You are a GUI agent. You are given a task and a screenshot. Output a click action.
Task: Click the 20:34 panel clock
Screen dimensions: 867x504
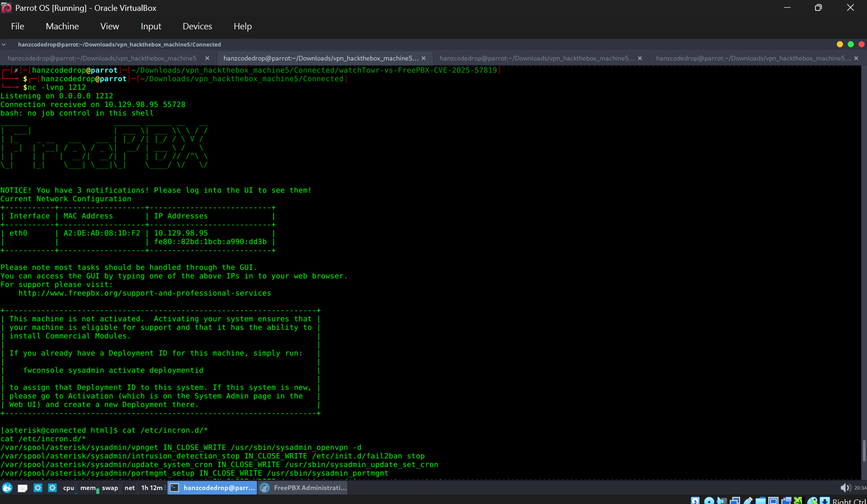(x=860, y=488)
